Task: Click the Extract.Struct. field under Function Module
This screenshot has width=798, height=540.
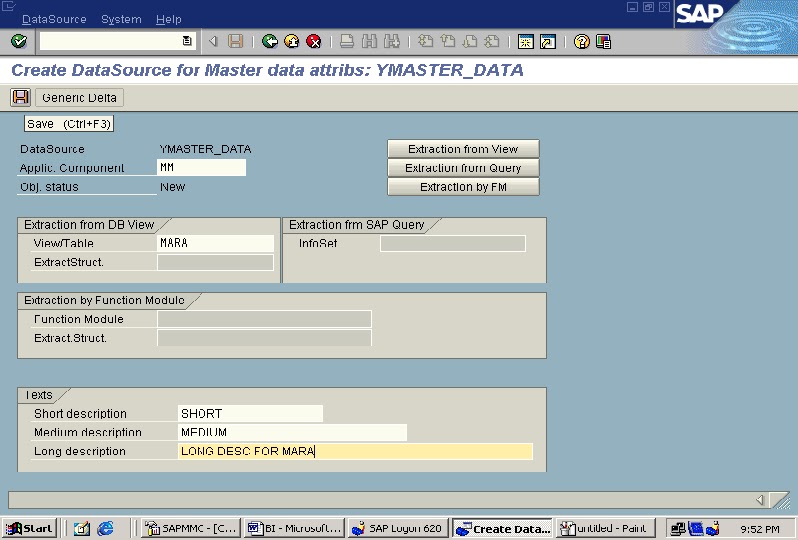Action: coord(265,338)
